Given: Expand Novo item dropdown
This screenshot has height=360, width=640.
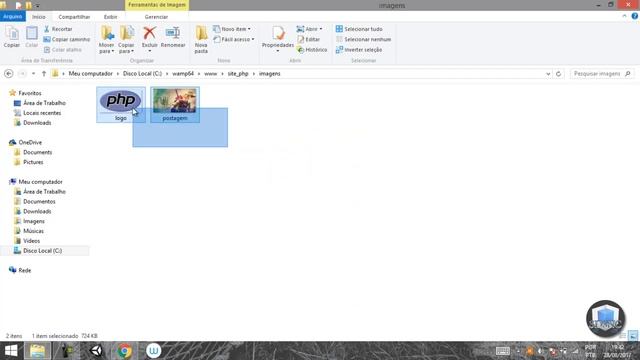Looking at the screenshot, I should tap(249, 29).
